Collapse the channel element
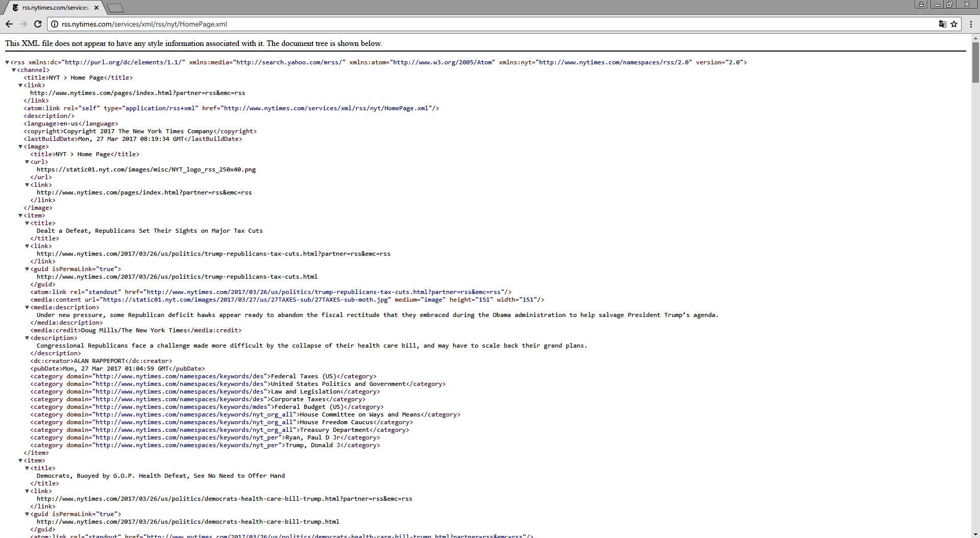 coord(14,70)
